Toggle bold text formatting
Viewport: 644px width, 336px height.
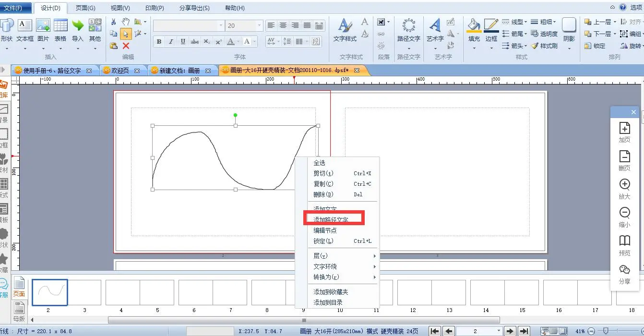(159, 42)
